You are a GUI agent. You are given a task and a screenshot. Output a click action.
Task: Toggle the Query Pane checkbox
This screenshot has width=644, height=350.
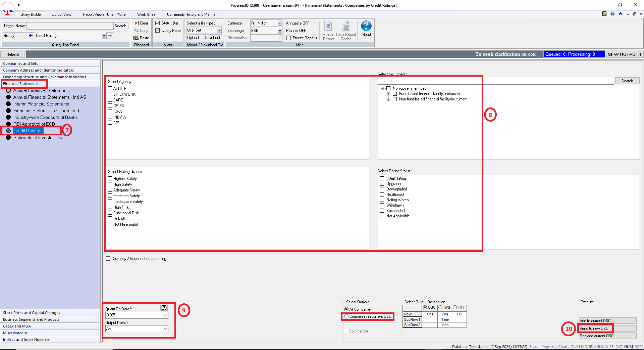pos(158,31)
